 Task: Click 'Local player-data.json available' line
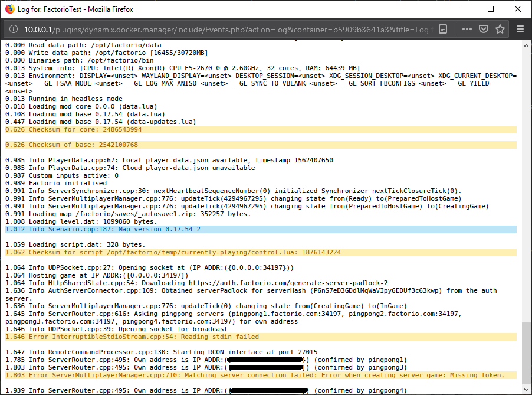pos(169,161)
